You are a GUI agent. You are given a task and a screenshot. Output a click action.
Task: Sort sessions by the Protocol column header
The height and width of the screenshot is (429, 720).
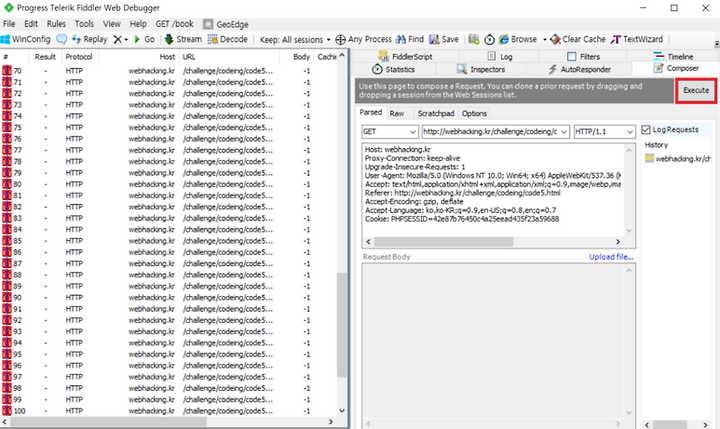[79, 57]
